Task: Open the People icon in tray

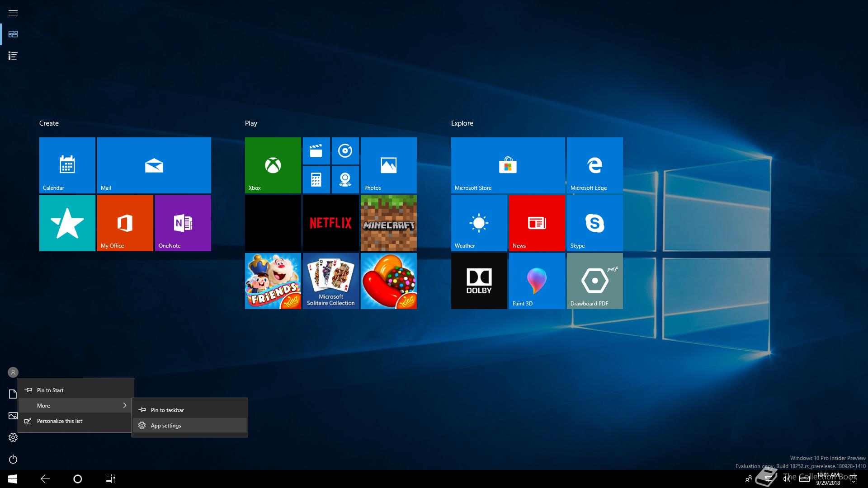Action: click(749, 479)
